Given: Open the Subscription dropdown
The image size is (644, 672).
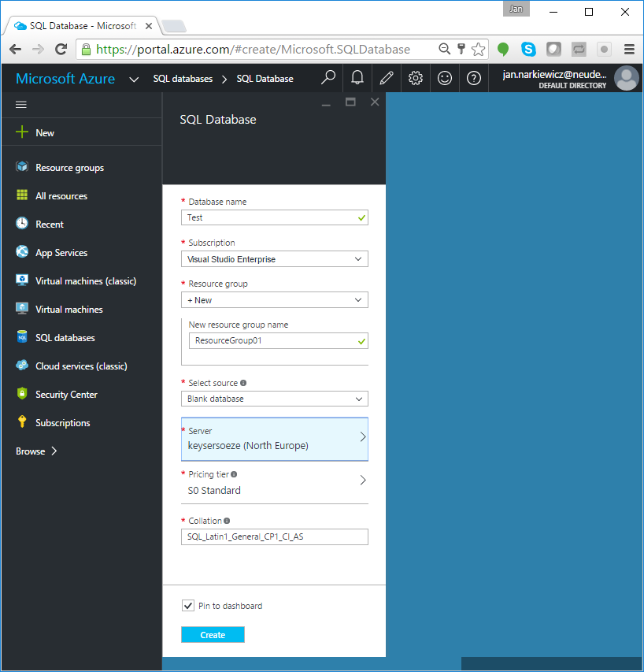Looking at the screenshot, I should pyautogui.click(x=274, y=258).
